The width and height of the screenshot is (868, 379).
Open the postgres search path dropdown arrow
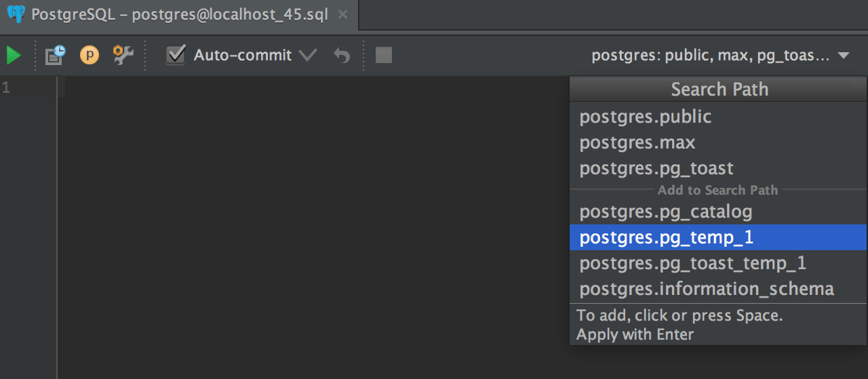[x=844, y=56]
